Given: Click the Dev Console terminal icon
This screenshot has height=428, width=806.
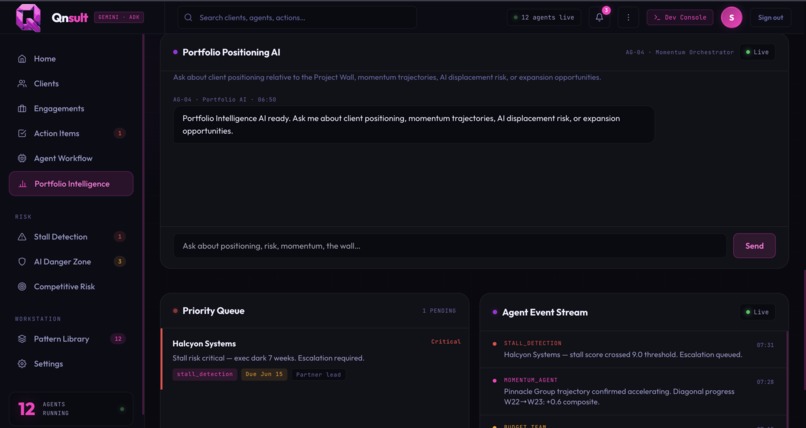Looking at the screenshot, I should point(656,17).
